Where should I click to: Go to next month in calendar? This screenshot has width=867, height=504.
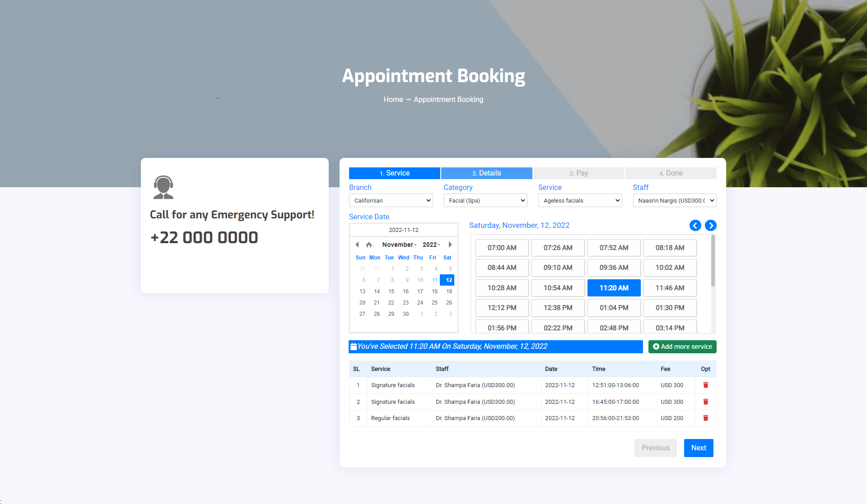click(x=450, y=245)
